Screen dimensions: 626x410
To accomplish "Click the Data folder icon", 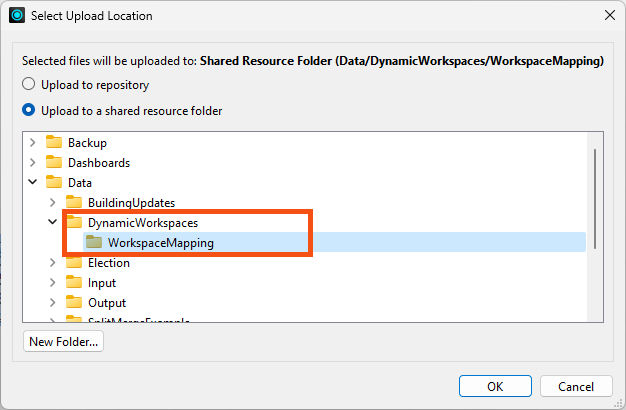I will click(54, 183).
